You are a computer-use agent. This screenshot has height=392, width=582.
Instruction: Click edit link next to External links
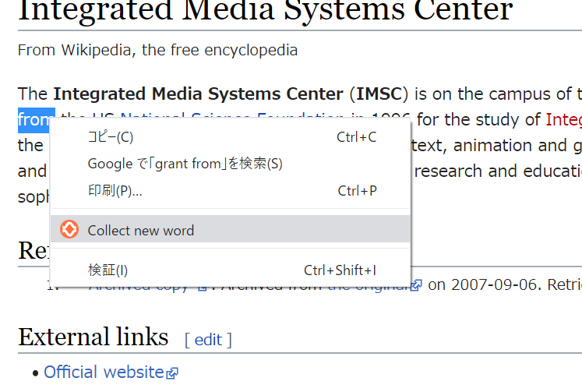[208, 340]
